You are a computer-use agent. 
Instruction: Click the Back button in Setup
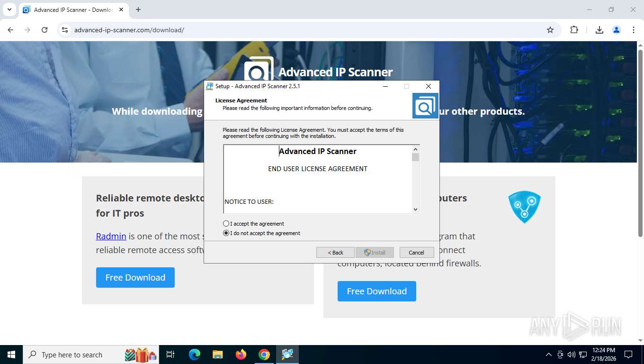335,253
